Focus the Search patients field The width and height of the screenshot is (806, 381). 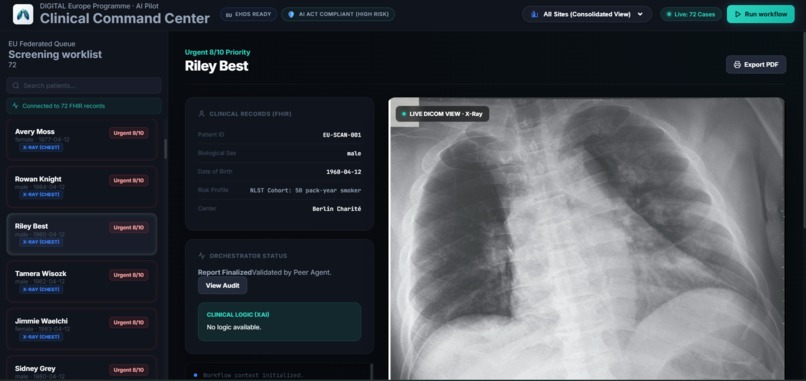coord(84,85)
